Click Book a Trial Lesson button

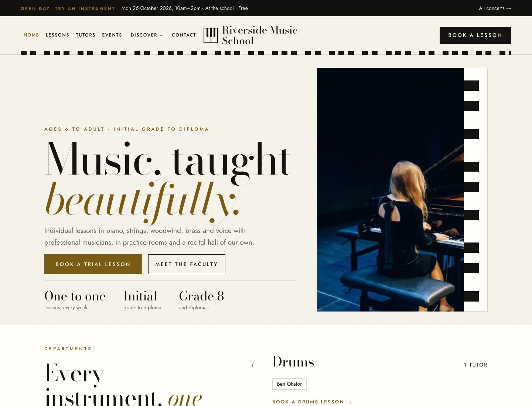click(x=93, y=264)
